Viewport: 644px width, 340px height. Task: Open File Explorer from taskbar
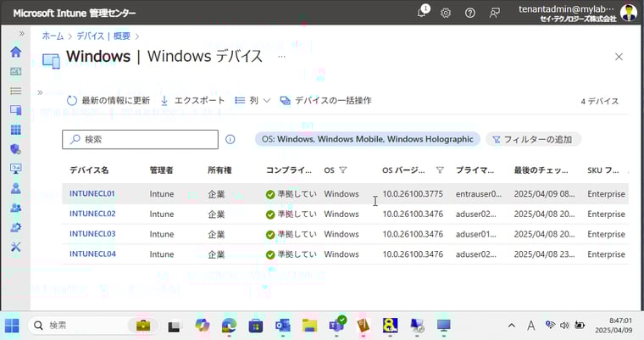tap(309, 326)
